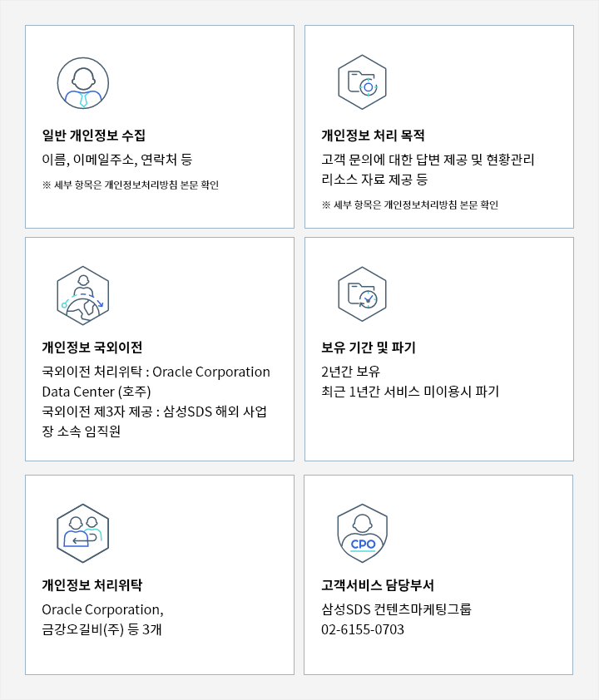The height and width of the screenshot is (700, 599).
Task: Click the 금강오길비(주) 등 3개 text
Action: tap(101, 629)
